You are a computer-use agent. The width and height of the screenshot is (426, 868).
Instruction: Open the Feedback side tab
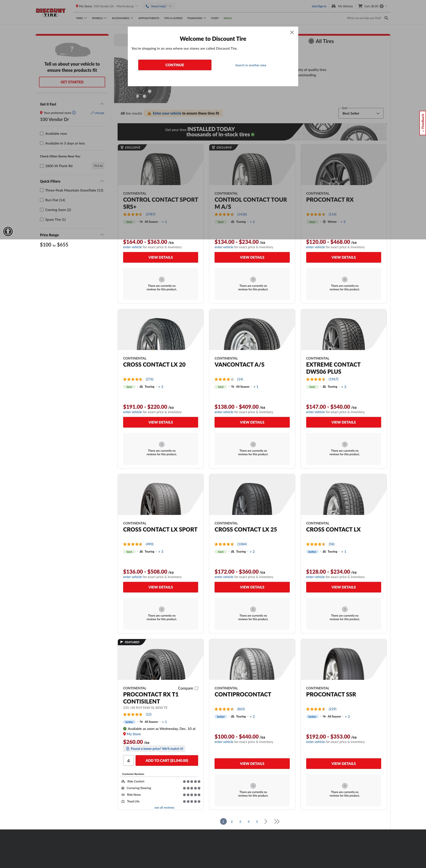pos(423,123)
